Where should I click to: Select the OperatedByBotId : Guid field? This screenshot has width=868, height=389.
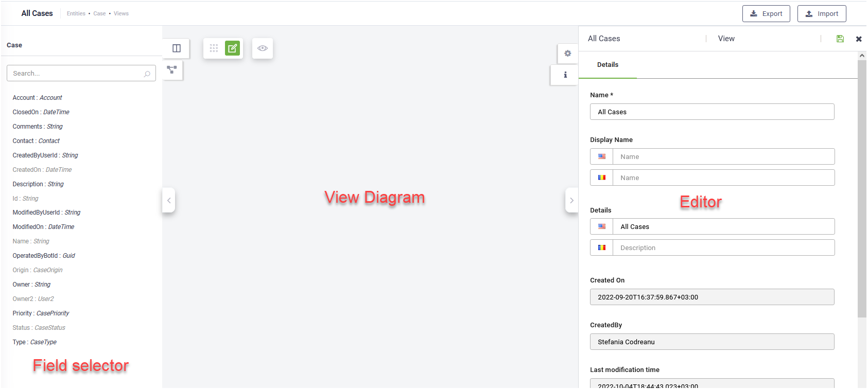(x=44, y=256)
